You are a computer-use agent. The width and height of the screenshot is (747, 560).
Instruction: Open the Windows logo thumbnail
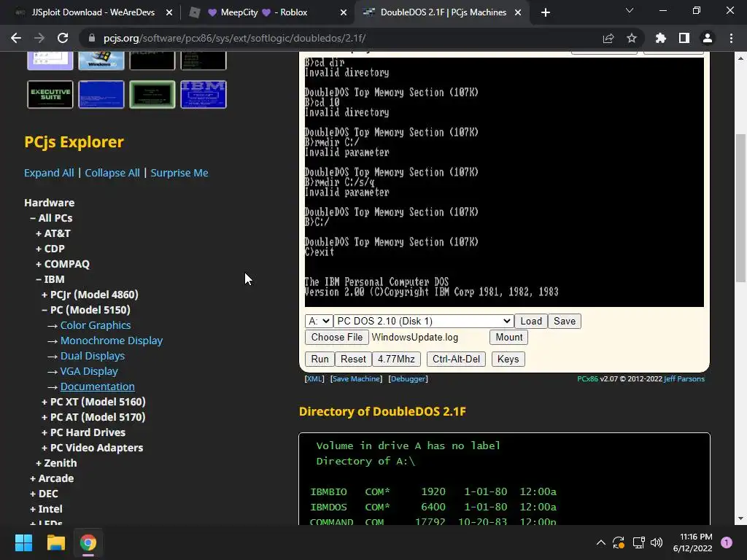click(101, 61)
